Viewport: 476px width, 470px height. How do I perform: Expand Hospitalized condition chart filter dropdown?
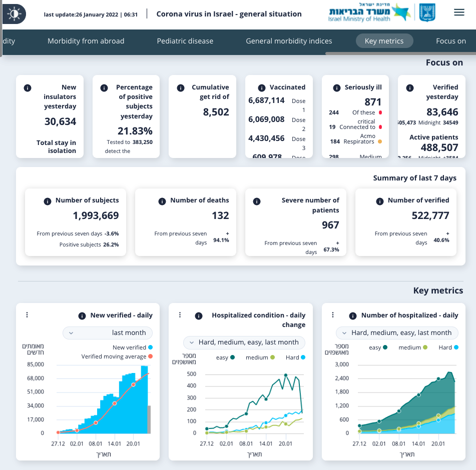[244, 342]
